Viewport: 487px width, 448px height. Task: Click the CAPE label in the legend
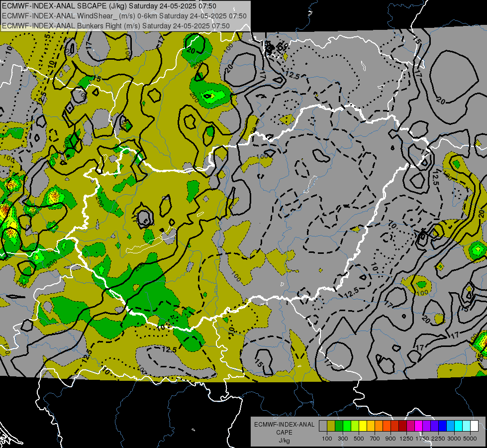[284, 433]
